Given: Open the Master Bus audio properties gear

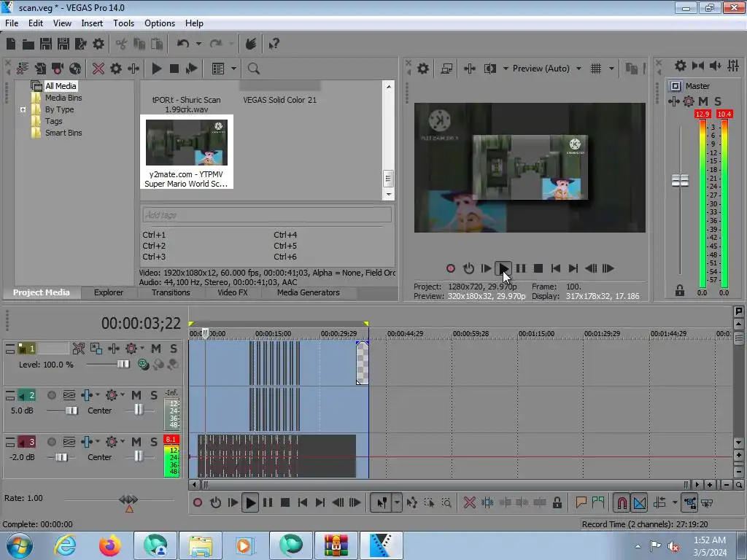Looking at the screenshot, I should [x=681, y=66].
